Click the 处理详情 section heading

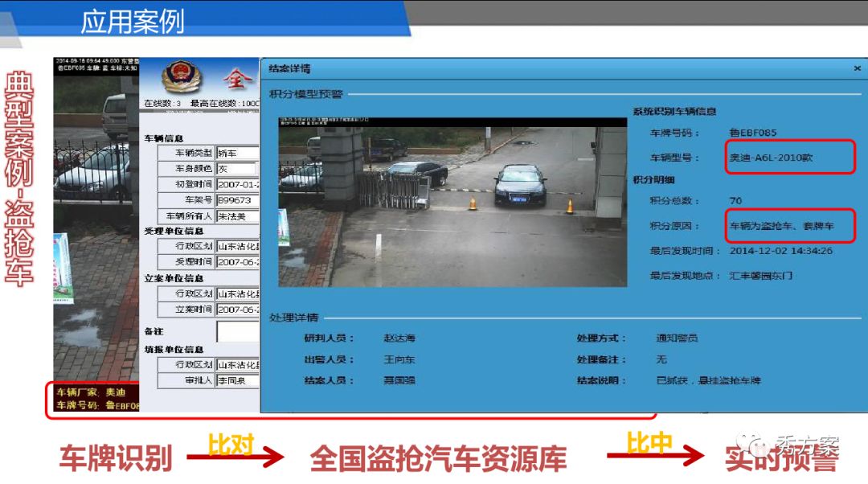pos(294,318)
